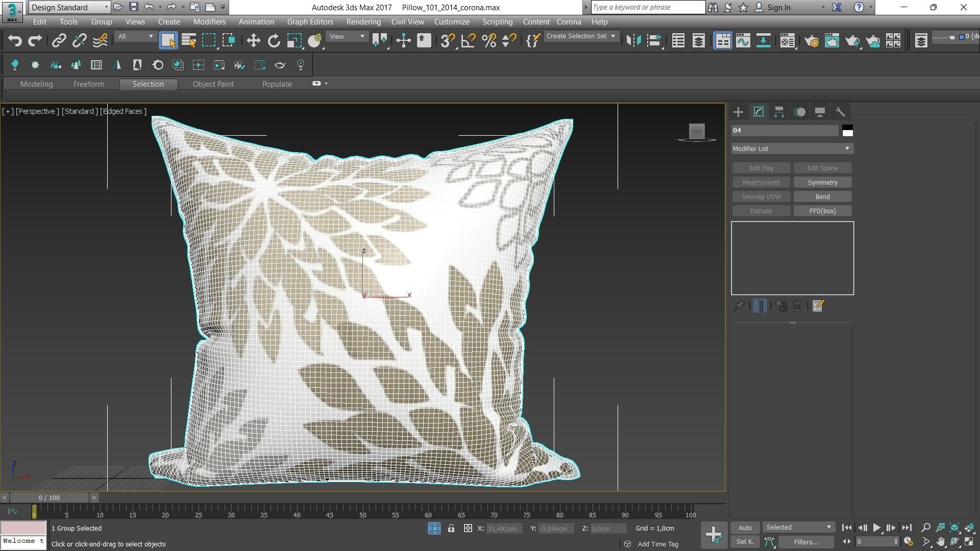Viewport: 980px width, 551px height.
Task: Toggle Window/Crossing selection mode
Action: [229, 41]
